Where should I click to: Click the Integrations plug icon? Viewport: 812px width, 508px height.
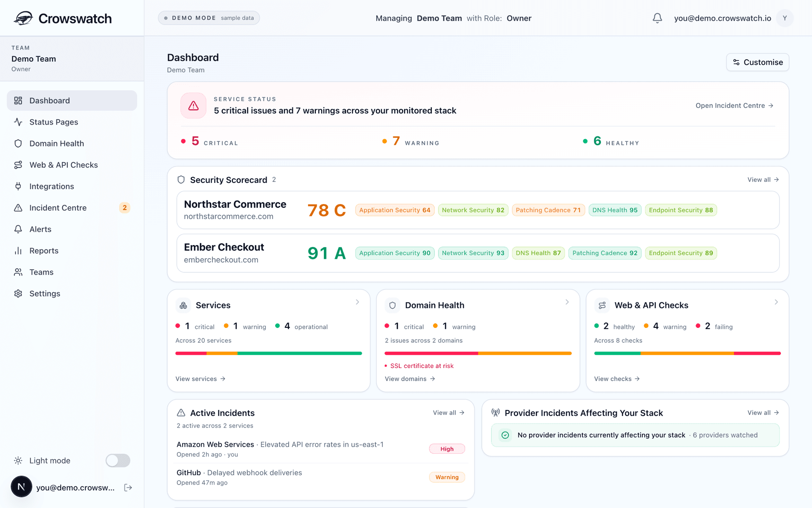click(x=18, y=186)
